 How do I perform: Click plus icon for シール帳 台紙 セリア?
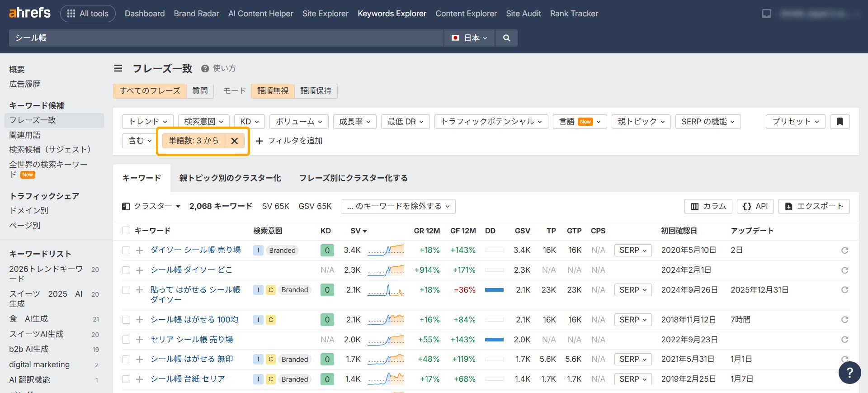click(140, 379)
